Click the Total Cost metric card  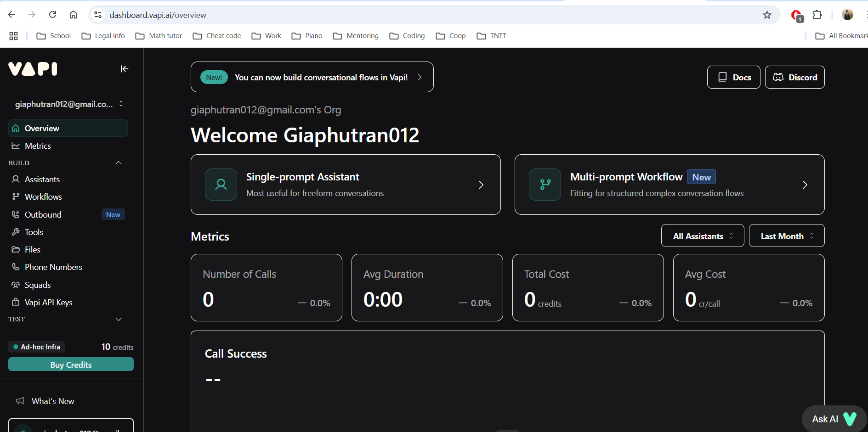coord(588,287)
